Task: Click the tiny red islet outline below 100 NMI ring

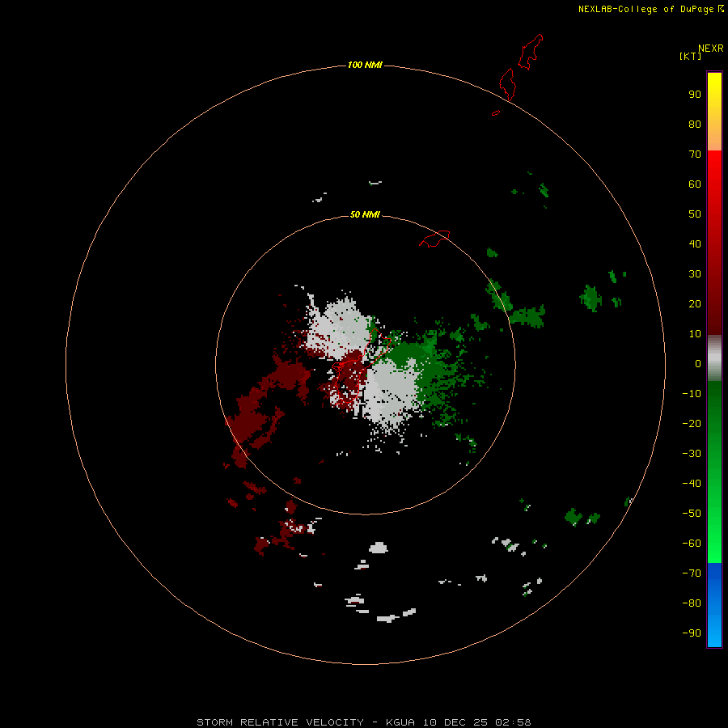Action: coord(496,112)
